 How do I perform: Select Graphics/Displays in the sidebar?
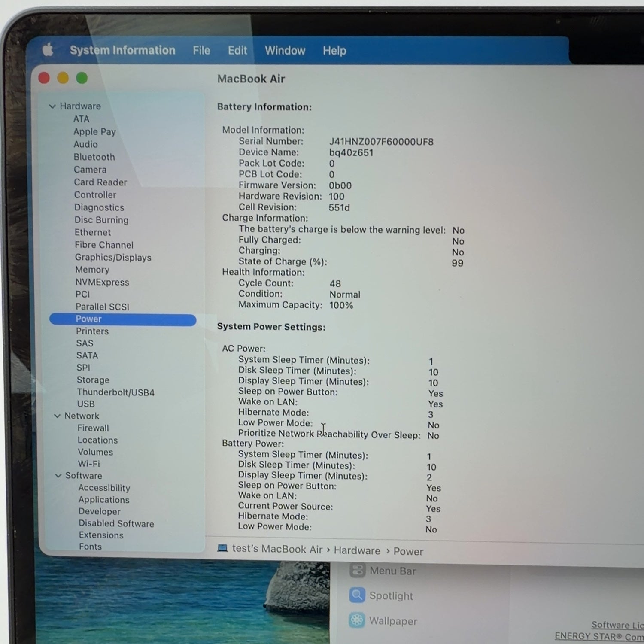(x=113, y=257)
